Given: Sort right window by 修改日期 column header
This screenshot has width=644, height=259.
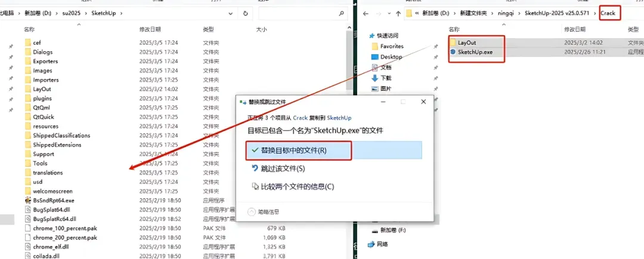Looking at the screenshot, I should [575, 30].
